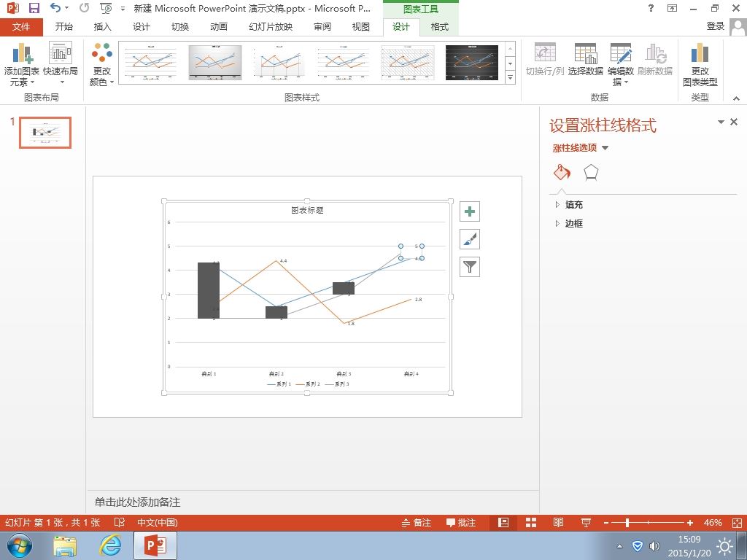This screenshot has height=560, width=747.
Task: Open the 更改颜色 palette
Action: [x=102, y=64]
